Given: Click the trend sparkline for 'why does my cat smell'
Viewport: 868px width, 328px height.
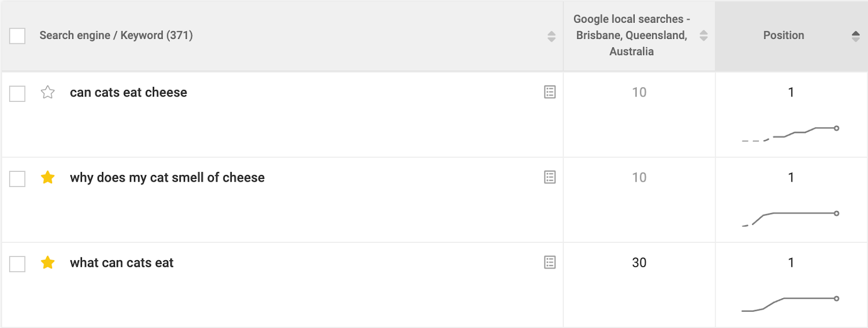Looking at the screenshot, I should [x=790, y=218].
